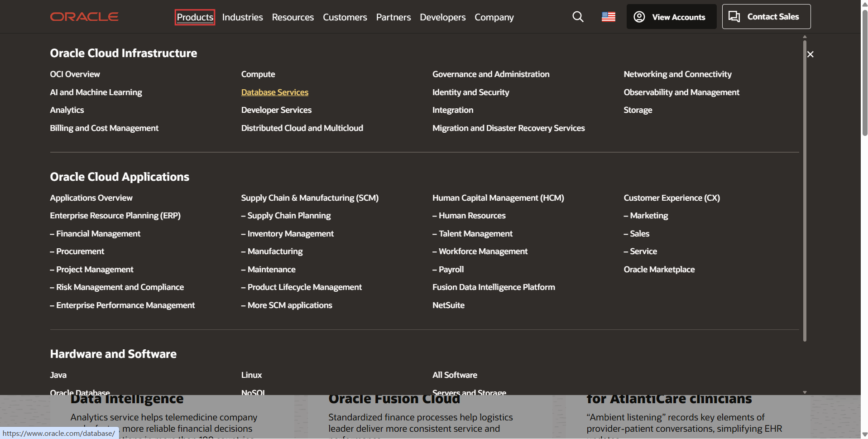Click the Oracle logo
The height and width of the screenshot is (439, 868).
(84, 17)
